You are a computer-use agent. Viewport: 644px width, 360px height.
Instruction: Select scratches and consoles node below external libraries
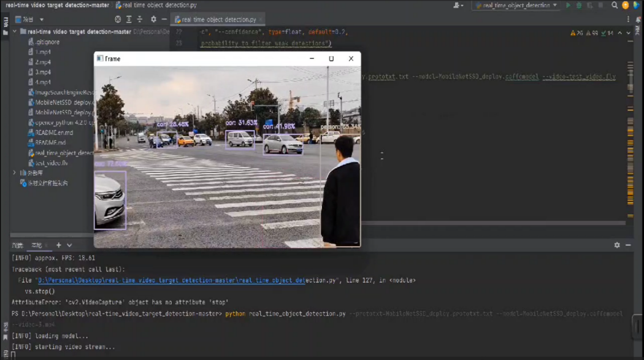pyautogui.click(x=44, y=183)
